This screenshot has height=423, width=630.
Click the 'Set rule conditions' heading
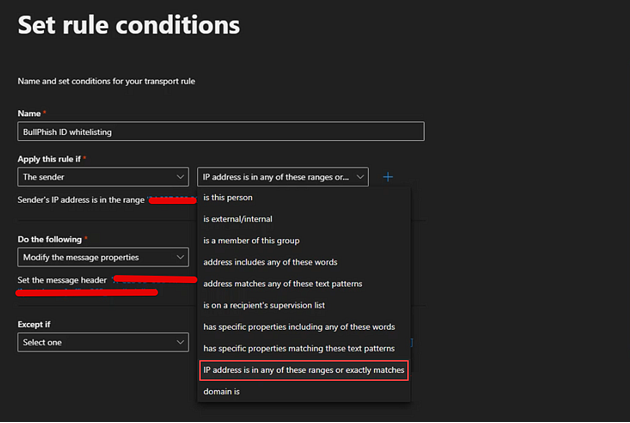129,24
